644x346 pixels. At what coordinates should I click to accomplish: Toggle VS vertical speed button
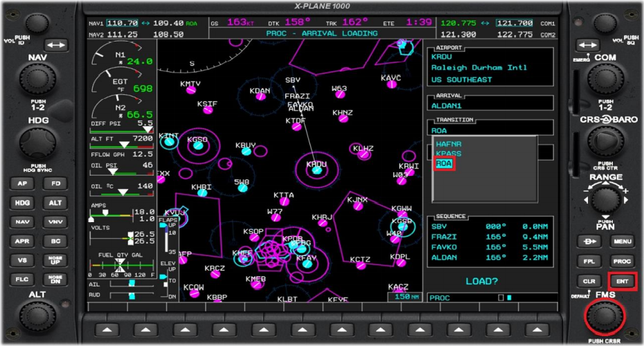[x=22, y=260]
